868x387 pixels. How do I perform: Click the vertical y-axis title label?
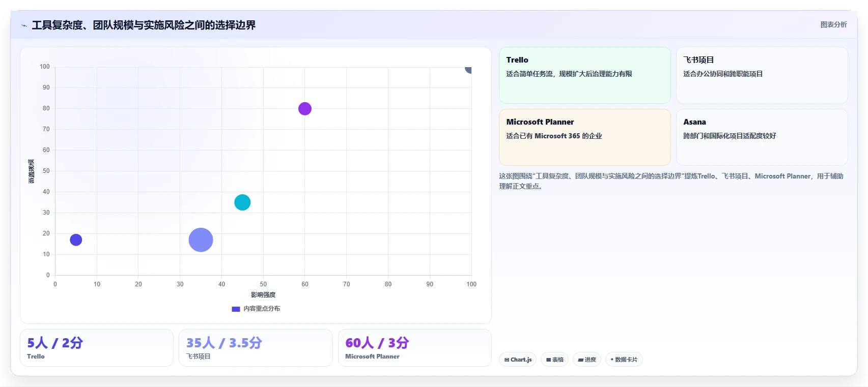click(x=31, y=171)
